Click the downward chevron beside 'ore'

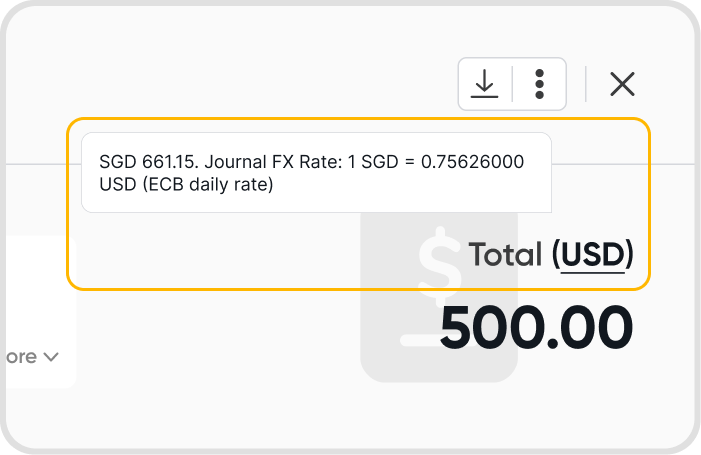[51, 357]
